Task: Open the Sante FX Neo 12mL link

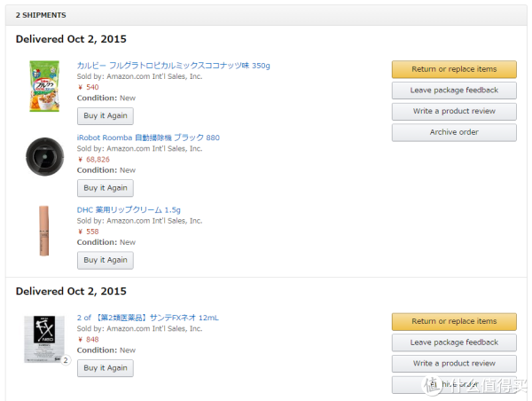Action: 147,318
